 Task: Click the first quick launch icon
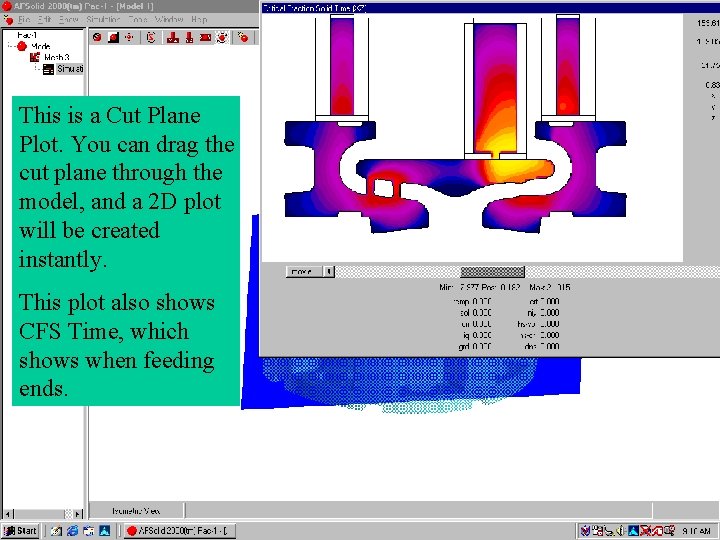56,531
